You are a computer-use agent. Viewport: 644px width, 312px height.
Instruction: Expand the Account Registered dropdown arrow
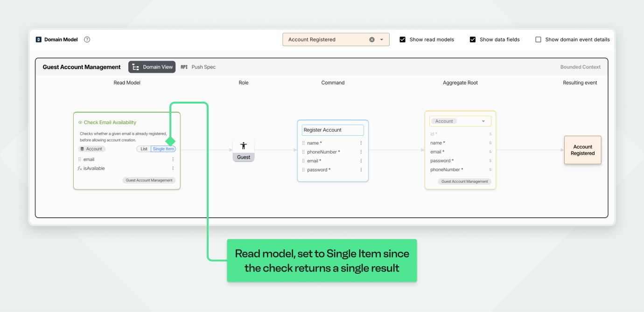tap(382, 40)
